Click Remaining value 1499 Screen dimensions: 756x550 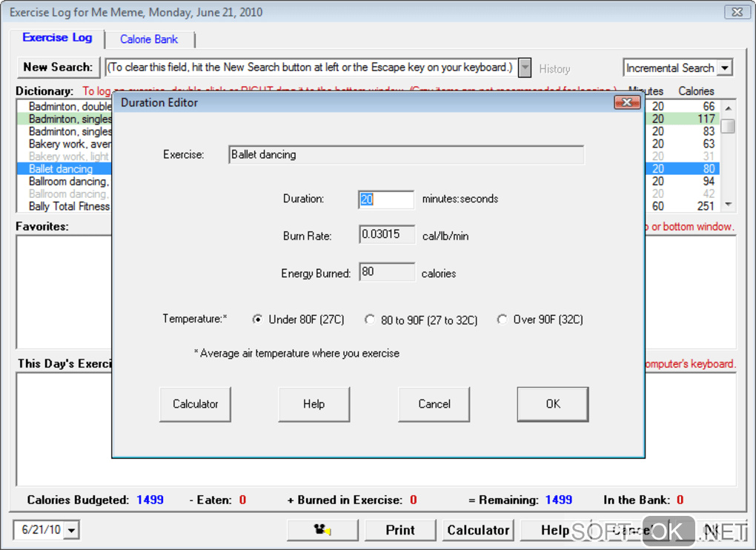coord(558,500)
